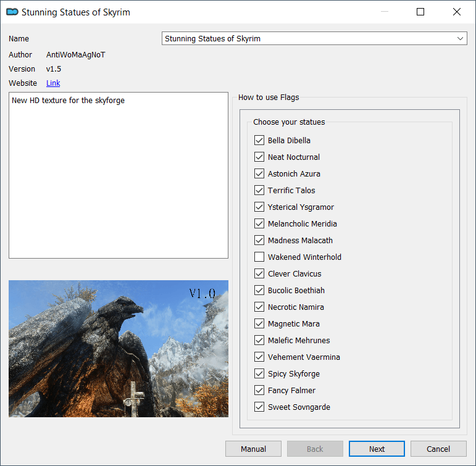Click the 'Choose your statues' group label

289,122
